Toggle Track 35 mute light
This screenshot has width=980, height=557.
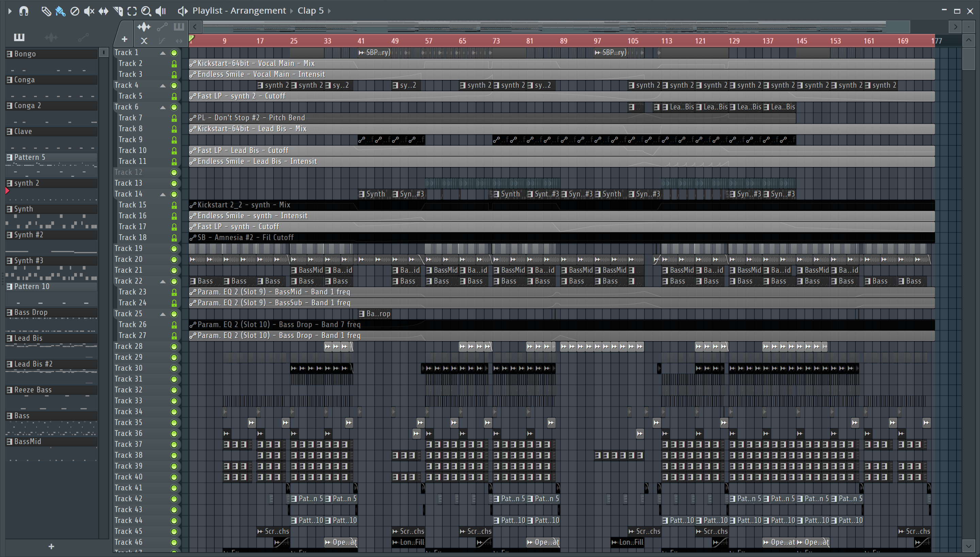[x=174, y=423]
